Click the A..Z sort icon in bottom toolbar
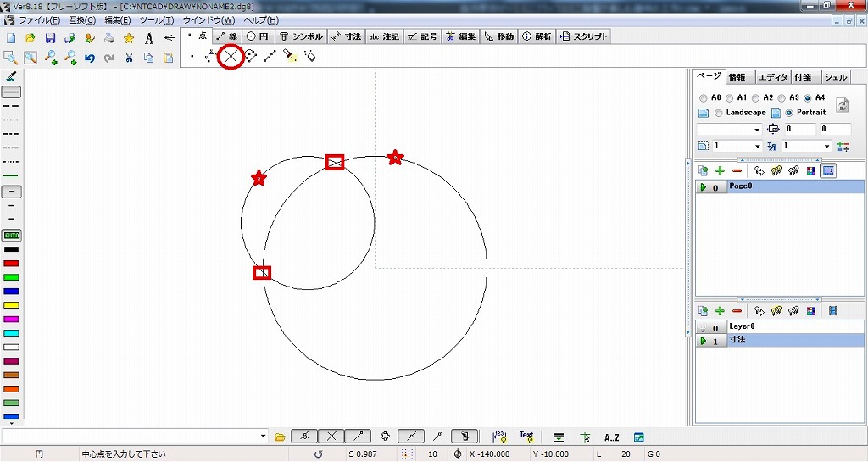The image size is (868, 462). [x=611, y=437]
